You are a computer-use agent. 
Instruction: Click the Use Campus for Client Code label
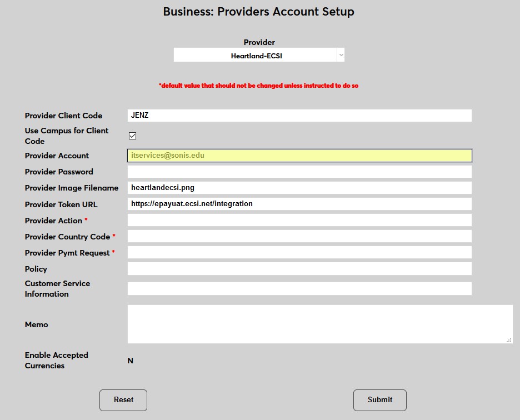pyautogui.click(x=67, y=136)
